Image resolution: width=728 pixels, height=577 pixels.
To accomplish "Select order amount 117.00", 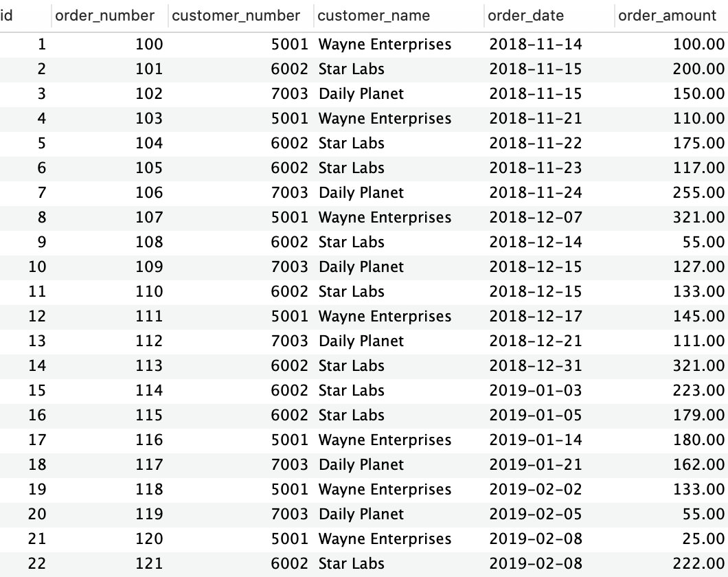I will (698, 168).
